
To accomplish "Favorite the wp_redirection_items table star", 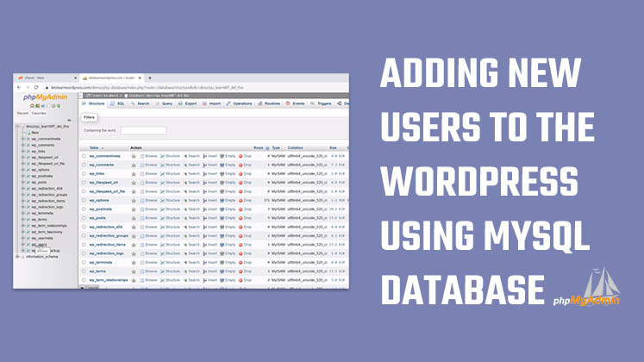I will pos(134,245).
